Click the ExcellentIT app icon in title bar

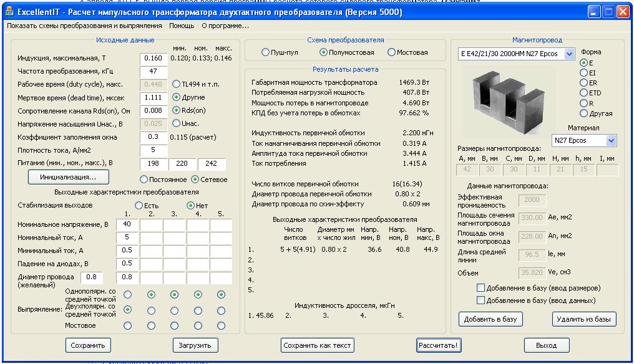[9, 12]
